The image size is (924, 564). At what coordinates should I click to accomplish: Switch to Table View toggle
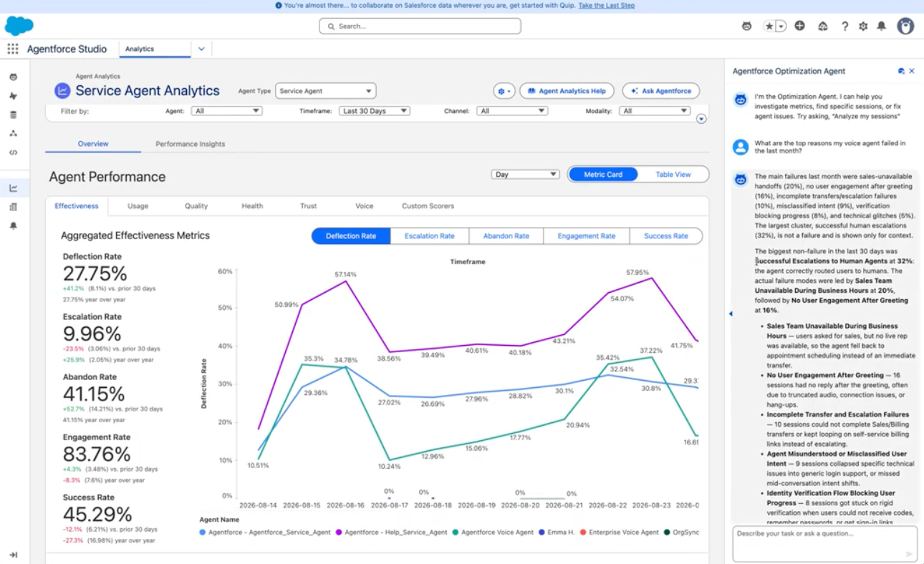673,174
